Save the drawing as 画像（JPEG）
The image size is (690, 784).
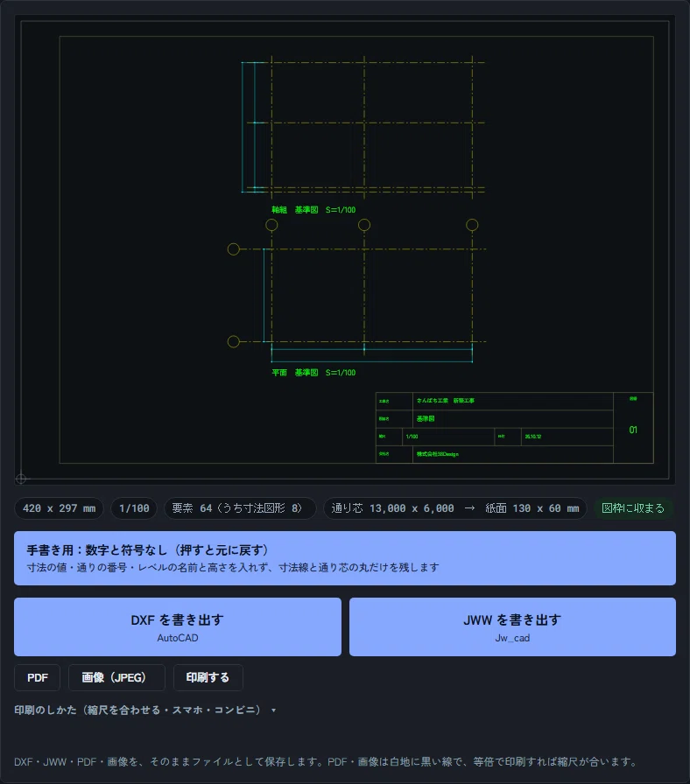click(116, 677)
